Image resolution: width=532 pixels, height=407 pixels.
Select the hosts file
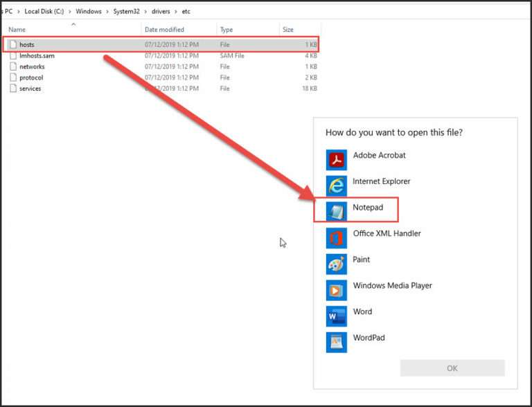(27, 45)
